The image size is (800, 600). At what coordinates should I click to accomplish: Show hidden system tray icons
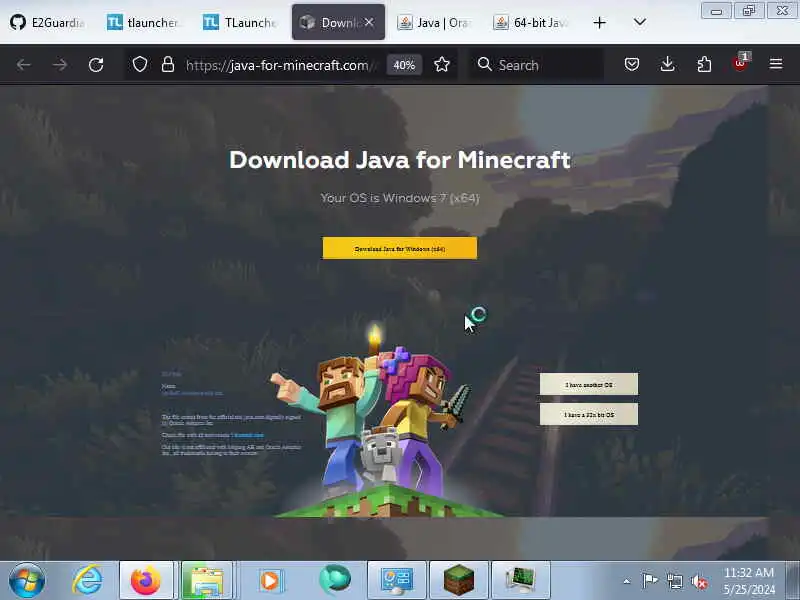pyautogui.click(x=627, y=581)
